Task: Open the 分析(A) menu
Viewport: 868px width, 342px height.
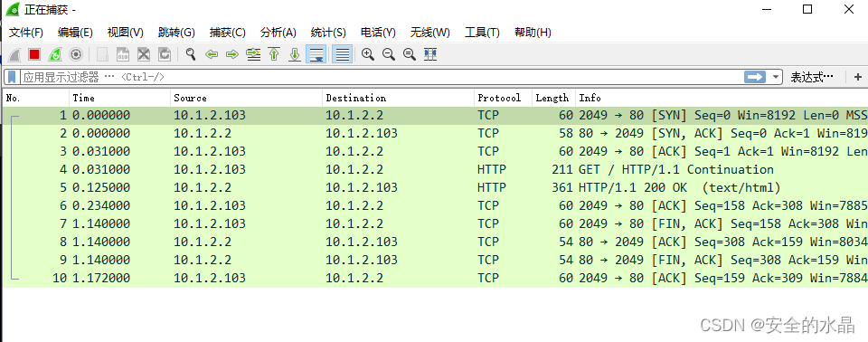Action: 278,33
